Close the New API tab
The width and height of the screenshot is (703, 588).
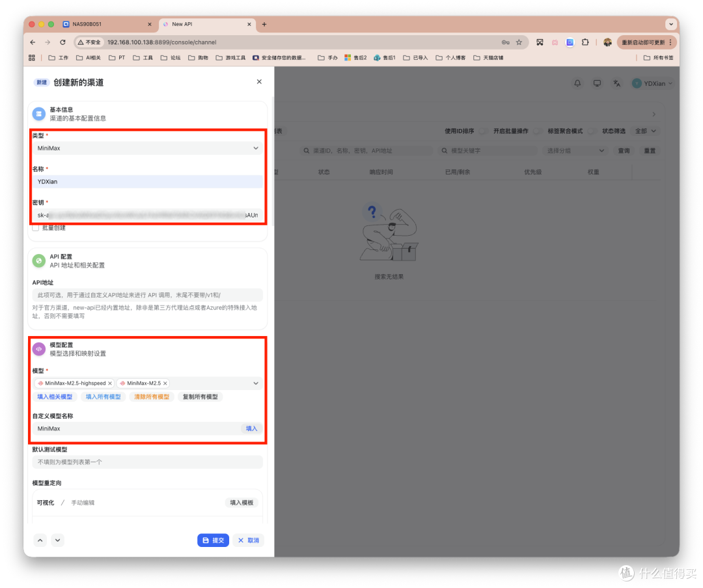[249, 24]
